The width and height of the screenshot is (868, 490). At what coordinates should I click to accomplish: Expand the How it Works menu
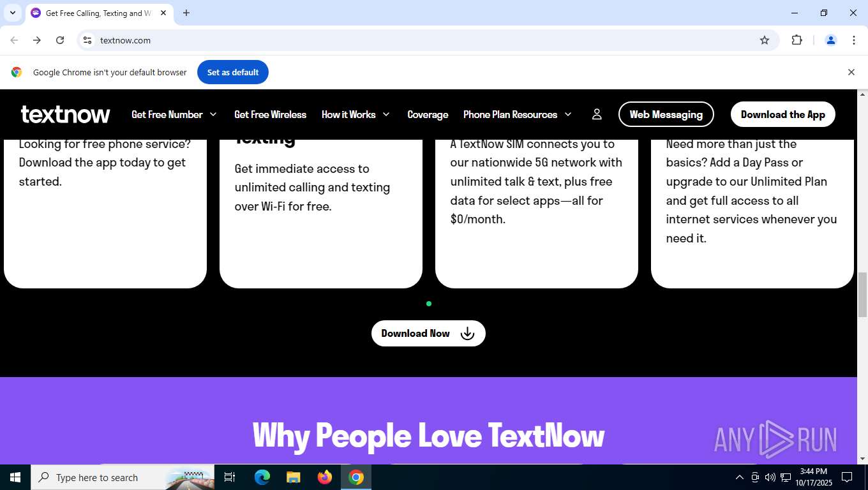coord(355,114)
